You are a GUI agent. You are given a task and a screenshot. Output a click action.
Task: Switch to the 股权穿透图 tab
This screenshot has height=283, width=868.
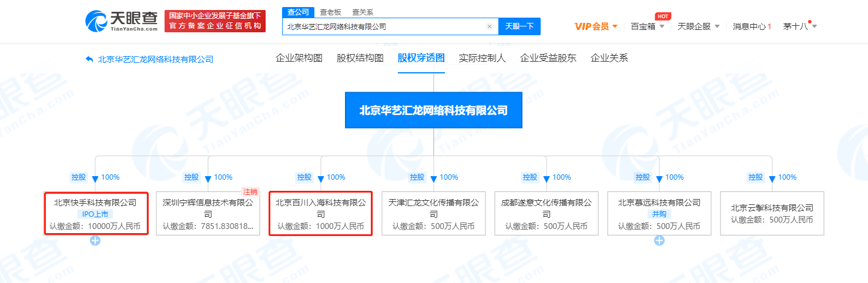click(421, 58)
